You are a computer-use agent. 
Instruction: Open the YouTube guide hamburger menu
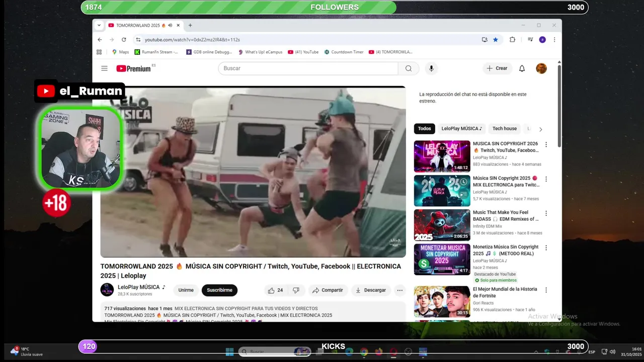[104, 68]
